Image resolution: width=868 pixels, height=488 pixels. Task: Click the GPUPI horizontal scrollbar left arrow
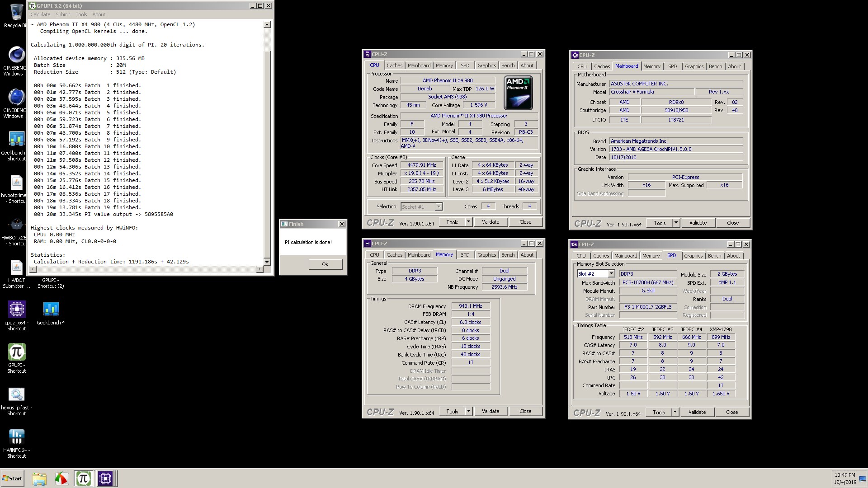pos(33,269)
